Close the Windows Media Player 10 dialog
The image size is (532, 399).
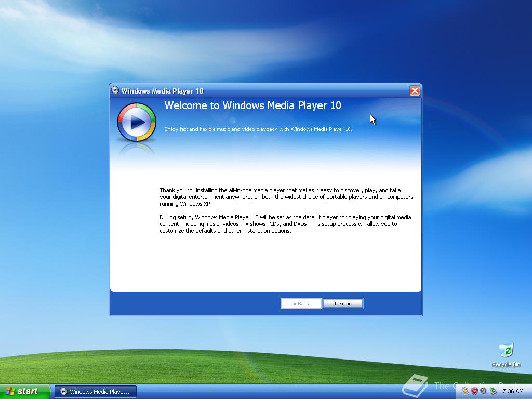[x=415, y=90]
